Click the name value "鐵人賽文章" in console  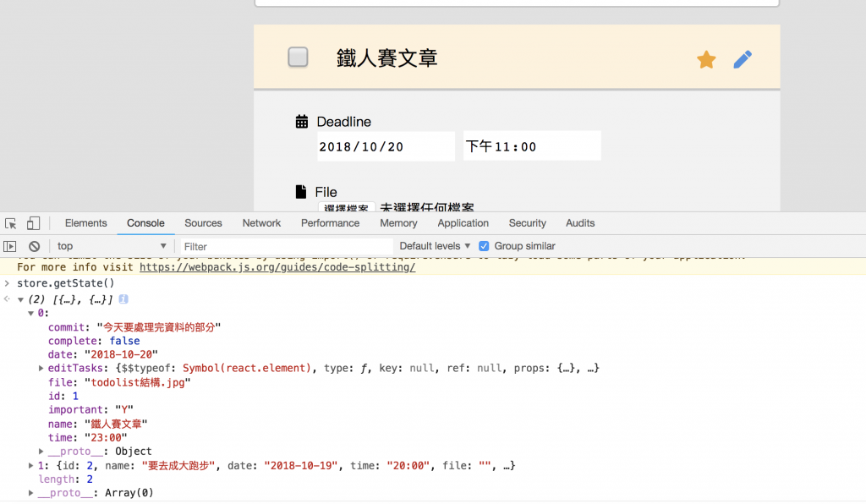pyautogui.click(x=116, y=424)
